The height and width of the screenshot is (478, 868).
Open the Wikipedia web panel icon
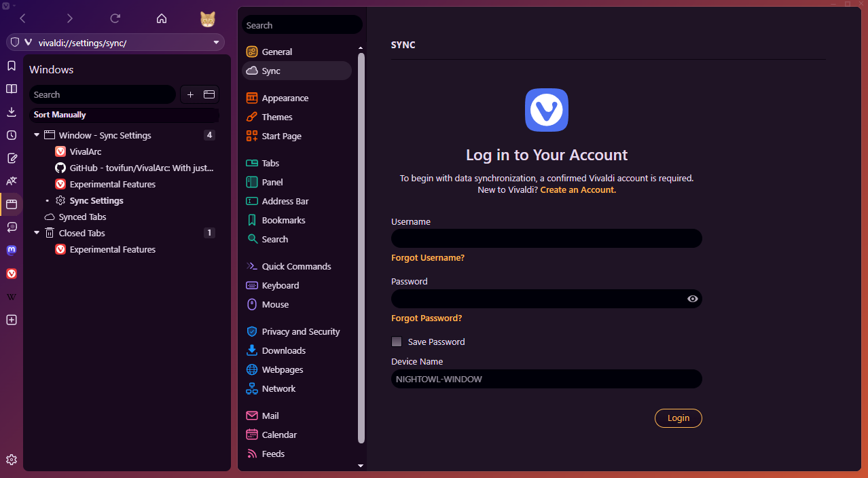[12, 297]
